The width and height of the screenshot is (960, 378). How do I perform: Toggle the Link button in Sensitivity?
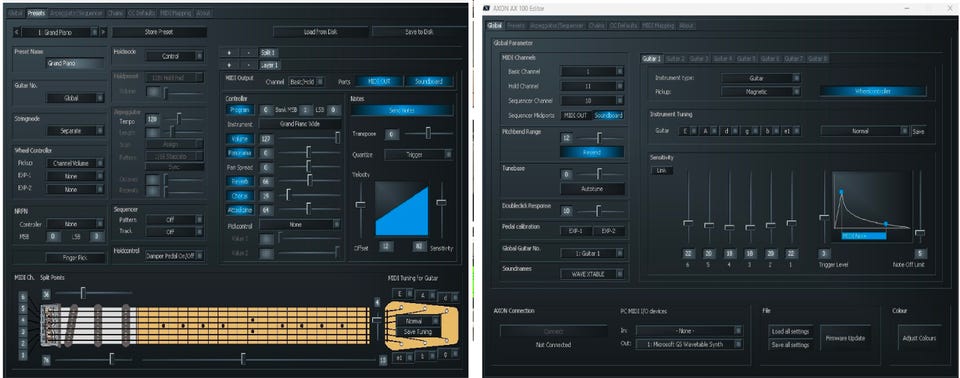click(661, 171)
